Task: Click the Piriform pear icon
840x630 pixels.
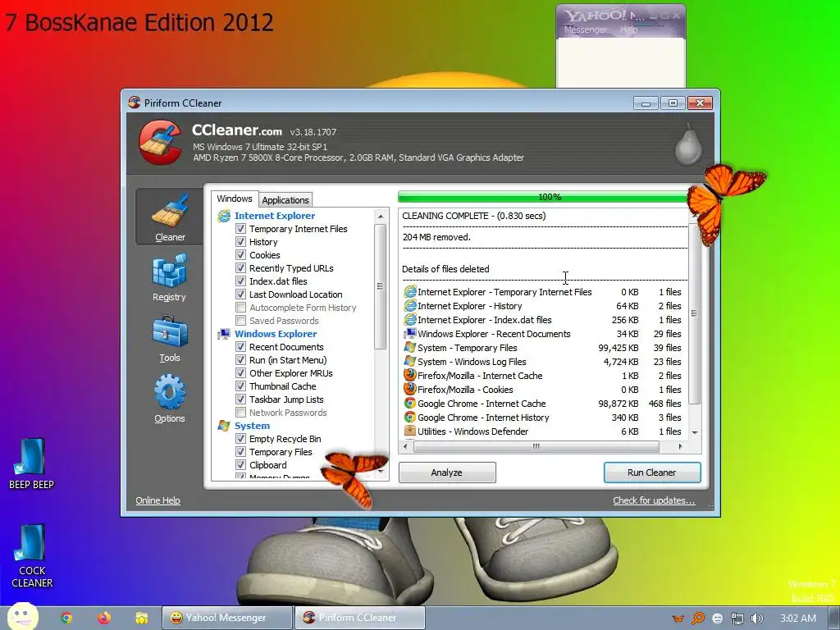Action: point(688,144)
